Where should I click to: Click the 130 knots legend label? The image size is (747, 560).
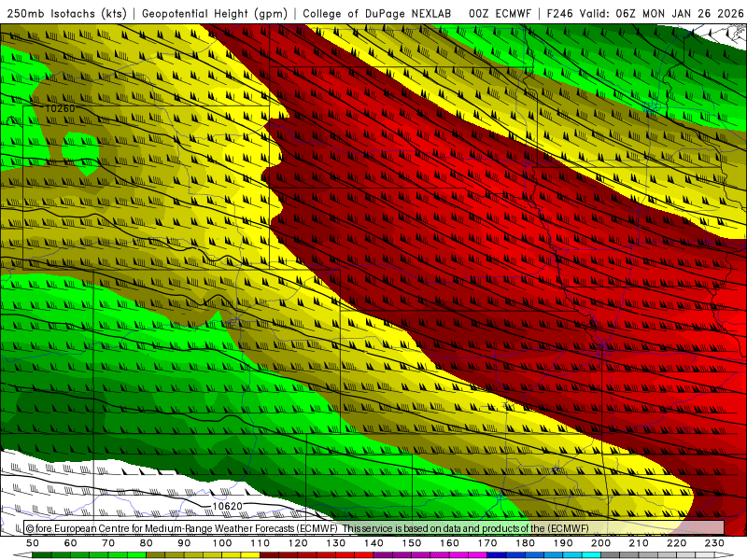point(336,543)
